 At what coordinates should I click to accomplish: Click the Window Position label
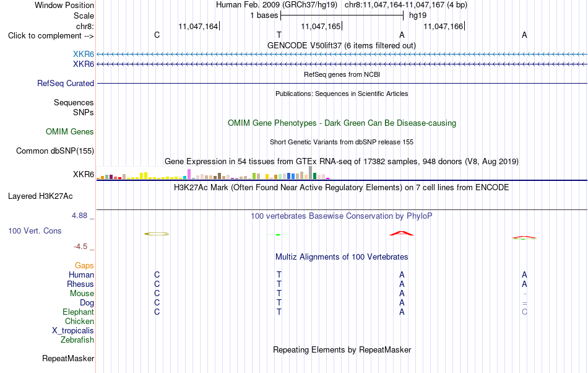(64, 5)
